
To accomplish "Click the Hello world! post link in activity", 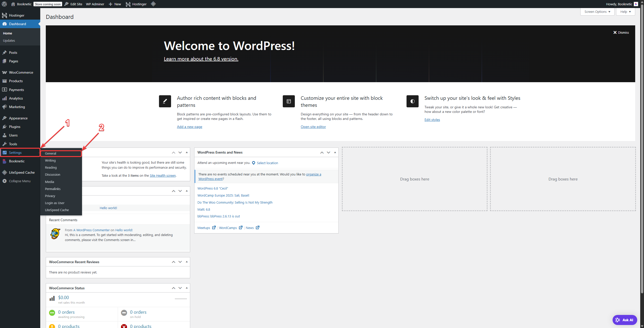I will pos(108,208).
